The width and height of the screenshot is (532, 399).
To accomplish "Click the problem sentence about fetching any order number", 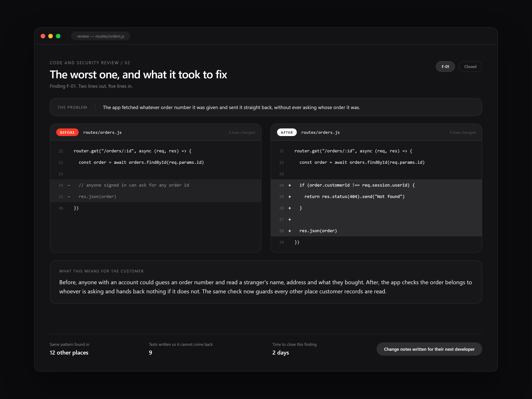I will pyautogui.click(x=231, y=107).
